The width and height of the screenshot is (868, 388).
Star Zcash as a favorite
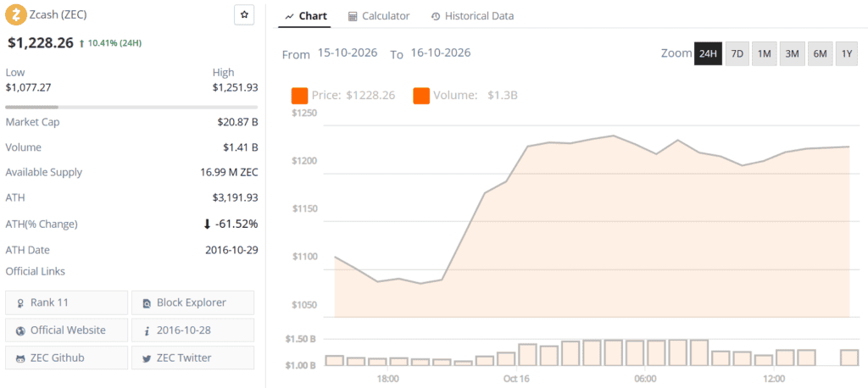[x=244, y=15]
